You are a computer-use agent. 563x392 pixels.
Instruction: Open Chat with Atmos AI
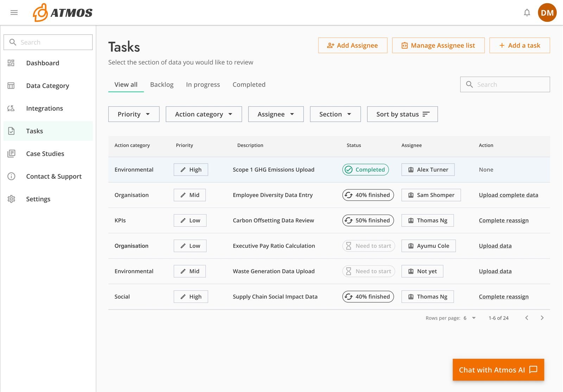pyautogui.click(x=498, y=370)
